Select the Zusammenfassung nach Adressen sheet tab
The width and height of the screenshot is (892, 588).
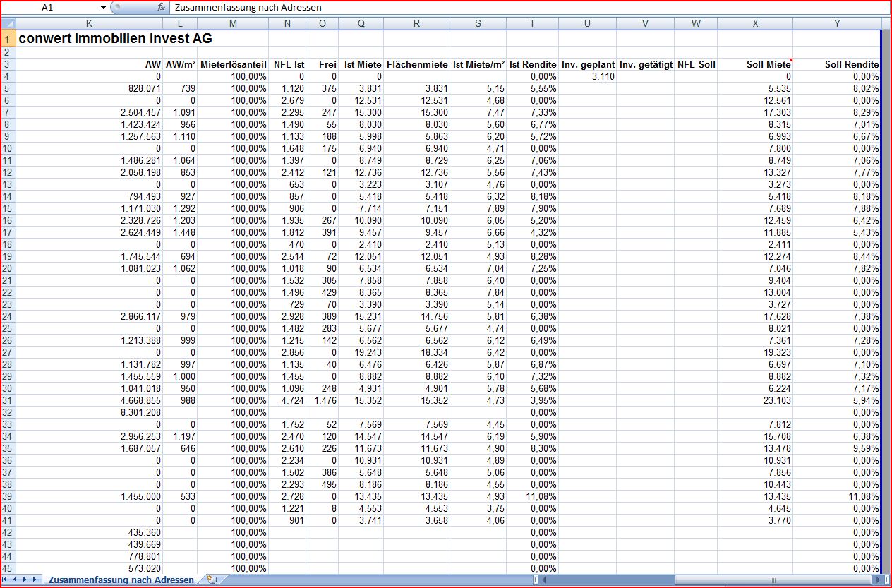120,580
